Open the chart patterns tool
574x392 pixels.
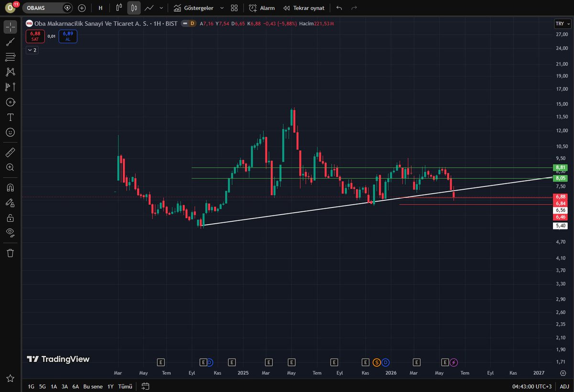(x=10, y=72)
